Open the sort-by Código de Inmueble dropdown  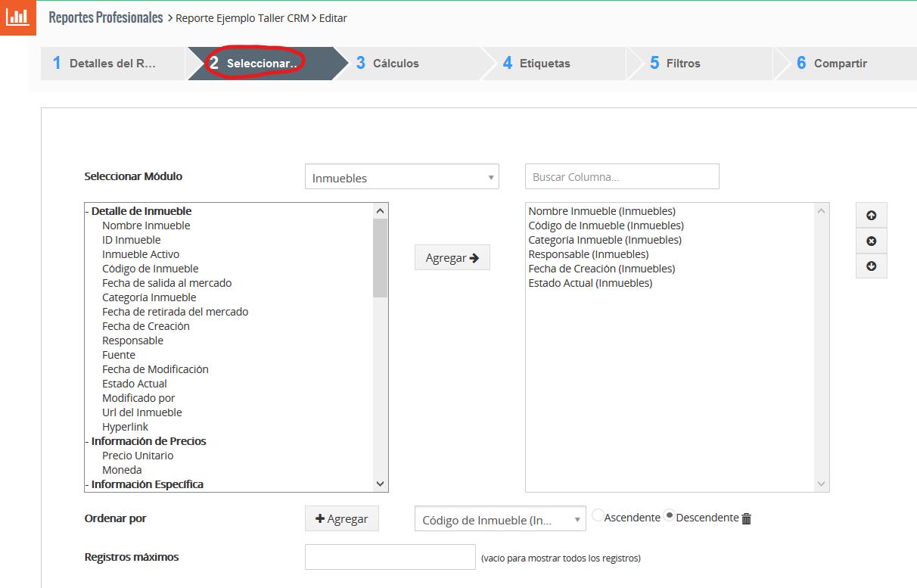point(499,520)
